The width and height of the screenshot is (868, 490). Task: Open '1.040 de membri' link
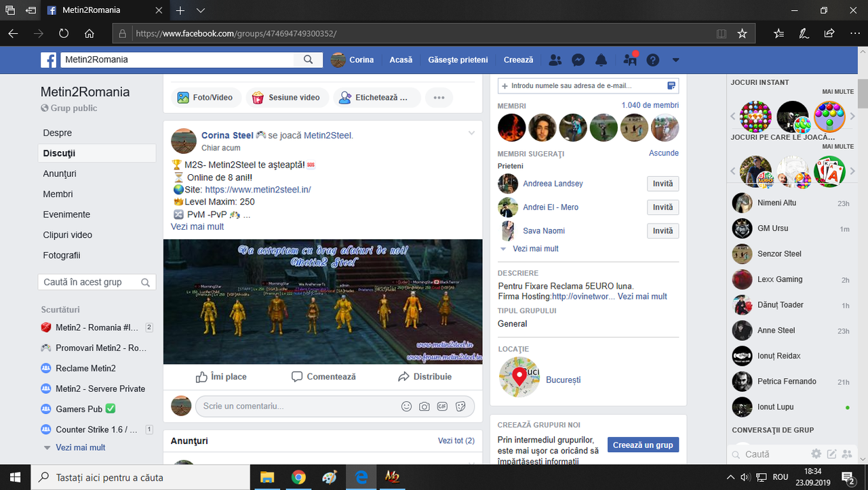[x=650, y=105]
